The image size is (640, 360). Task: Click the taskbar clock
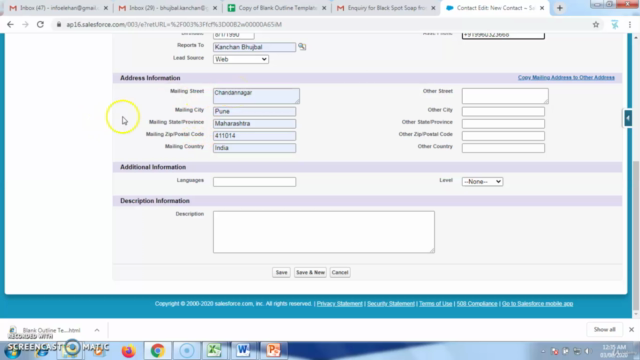pyautogui.click(x=613, y=351)
